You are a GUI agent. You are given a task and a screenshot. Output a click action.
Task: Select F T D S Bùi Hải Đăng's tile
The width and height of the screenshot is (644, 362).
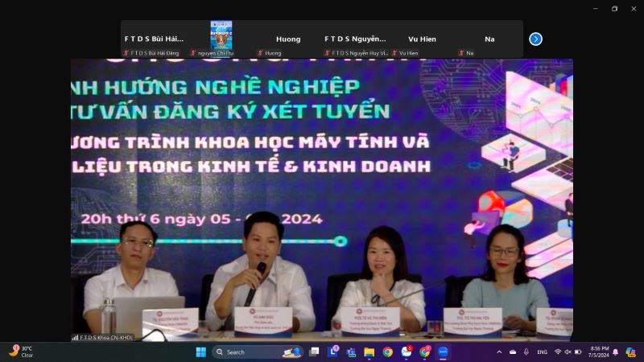point(154,39)
